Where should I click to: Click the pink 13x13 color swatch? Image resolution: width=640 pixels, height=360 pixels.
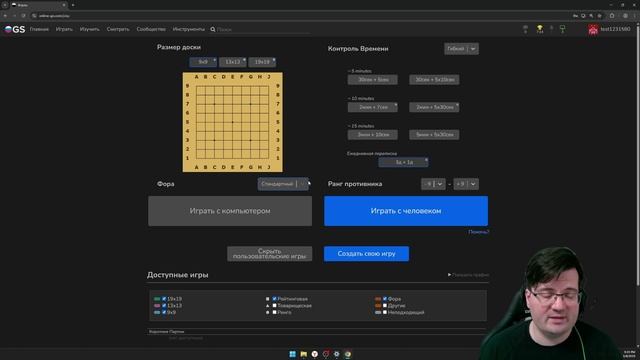coord(157,305)
